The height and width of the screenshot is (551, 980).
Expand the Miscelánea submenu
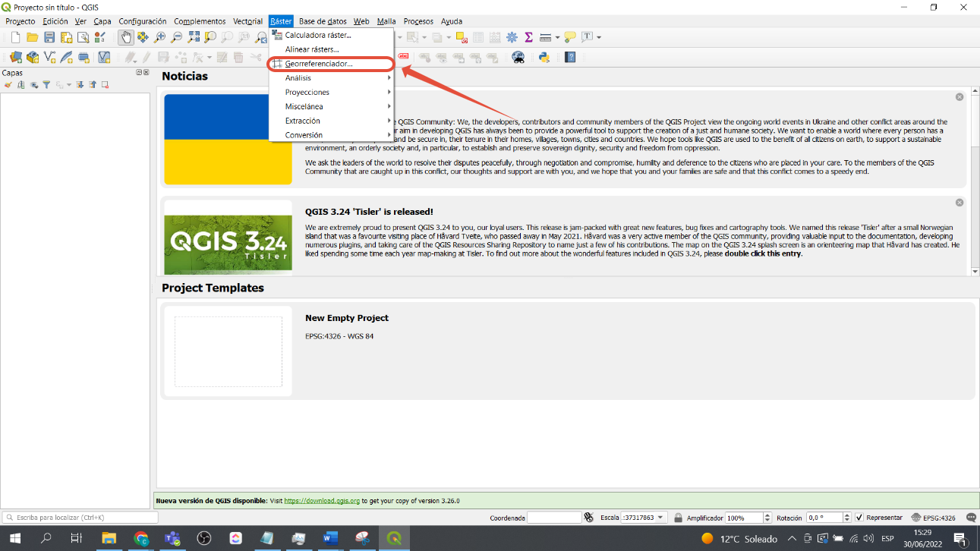(331, 107)
